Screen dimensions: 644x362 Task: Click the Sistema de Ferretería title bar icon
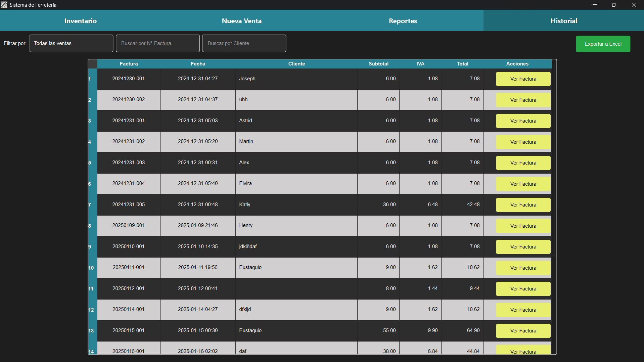(x=4, y=5)
